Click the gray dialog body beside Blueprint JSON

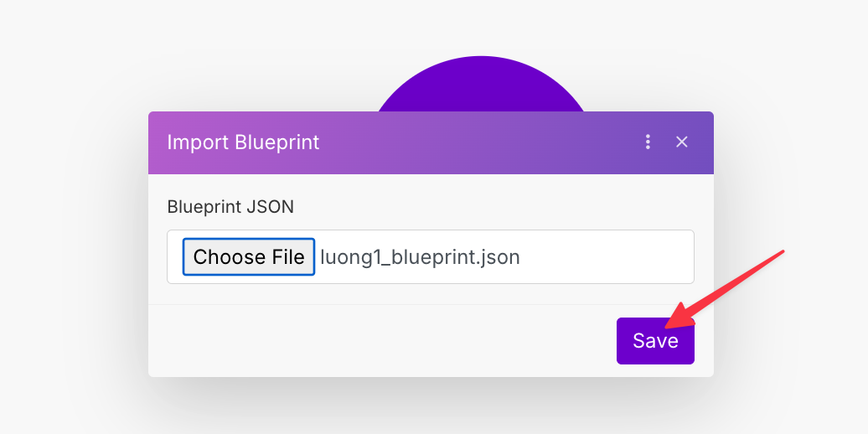(503, 206)
